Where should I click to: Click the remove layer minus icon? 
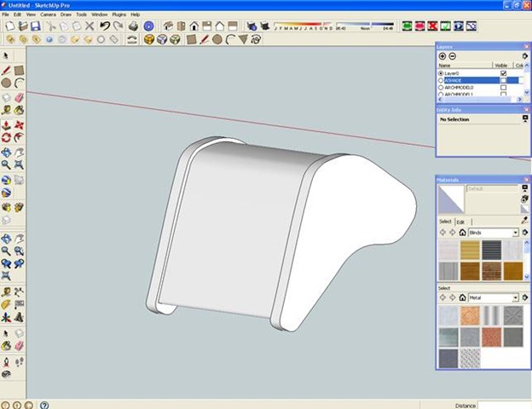coord(453,56)
